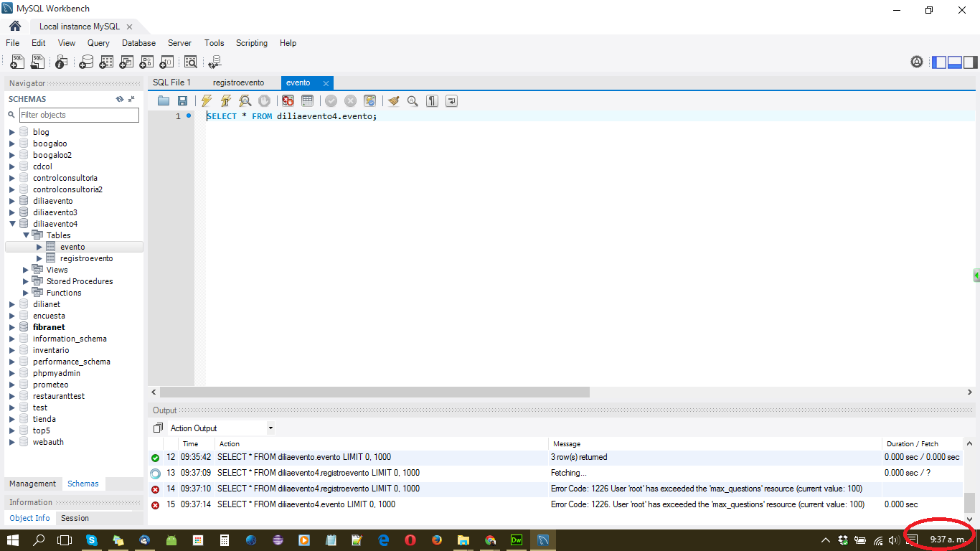Image resolution: width=980 pixels, height=551 pixels.
Task: Toggle the bottom output panel visibility
Action: (955, 62)
